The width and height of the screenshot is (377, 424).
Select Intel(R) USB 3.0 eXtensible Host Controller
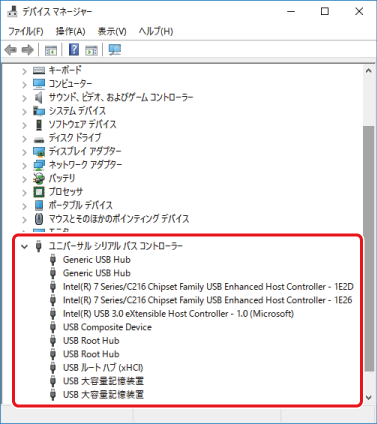point(178,314)
